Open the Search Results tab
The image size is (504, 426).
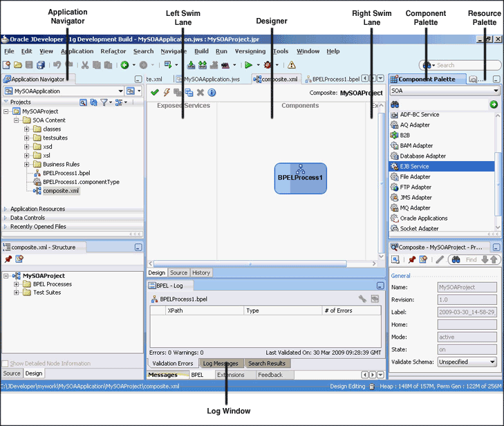[x=267, y=363]
